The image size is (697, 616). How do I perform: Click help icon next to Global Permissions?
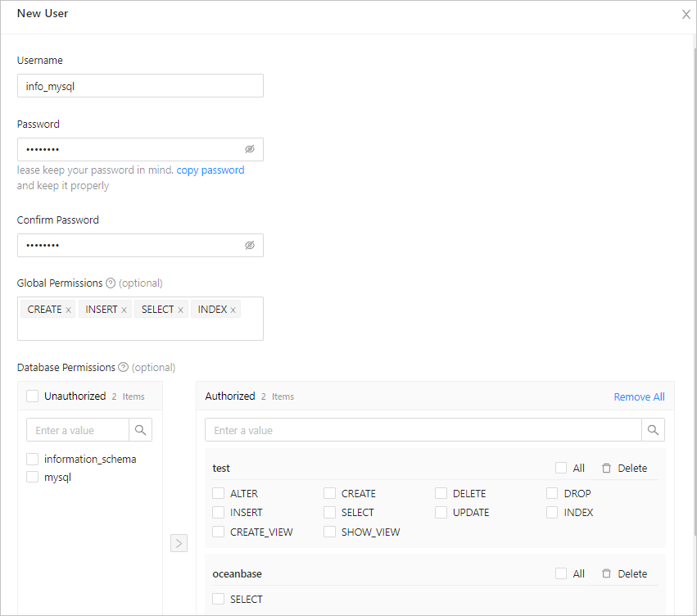tap(111, 283)
